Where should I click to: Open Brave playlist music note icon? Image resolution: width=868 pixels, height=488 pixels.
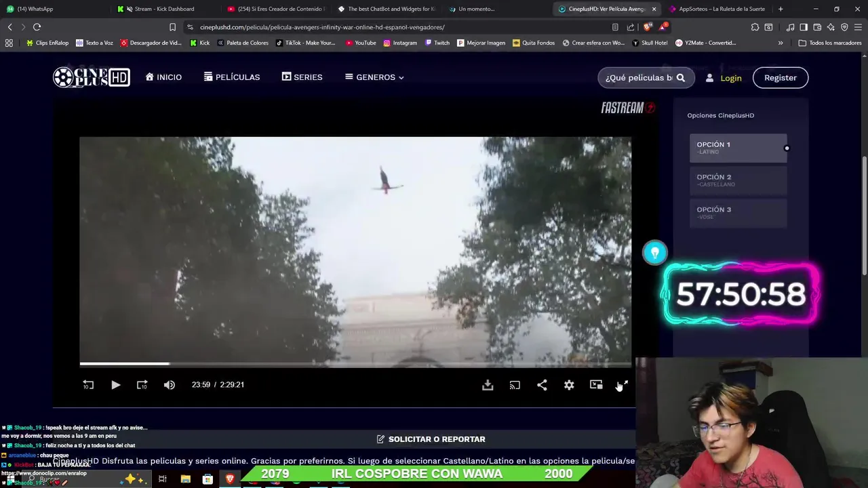(791, 27)
